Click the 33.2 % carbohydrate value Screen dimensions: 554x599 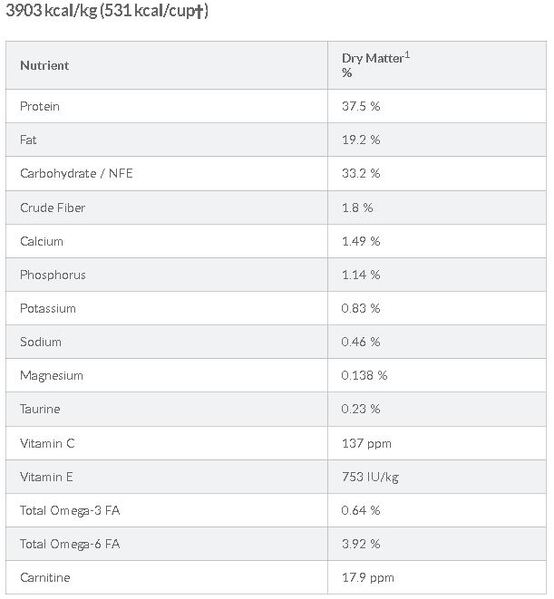click(361, 173)
